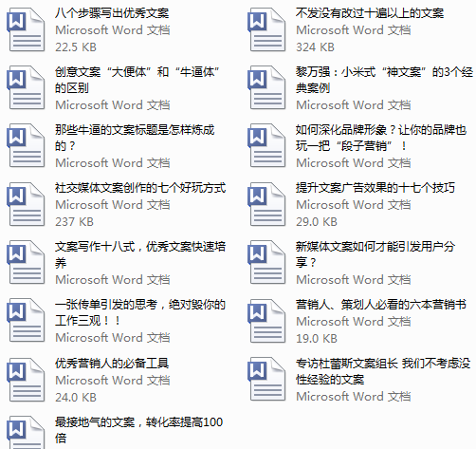The width and height of the screenshot is (476, 449).
Task: Click the icon for 新媒体文案如何才能引发用户分享
Action: click(266, 263)
